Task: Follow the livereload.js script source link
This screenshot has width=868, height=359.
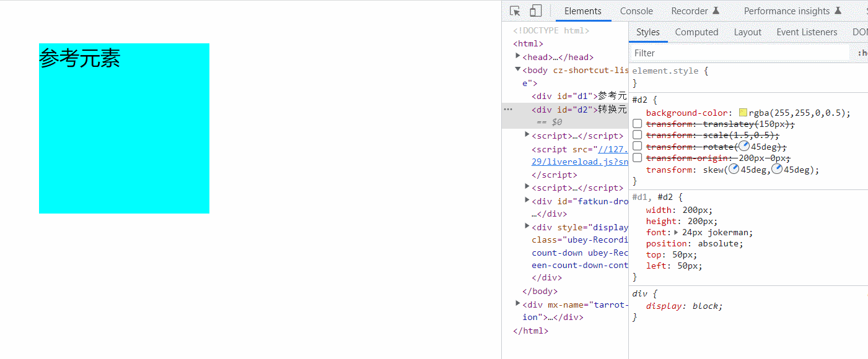Action: (579, 155)
